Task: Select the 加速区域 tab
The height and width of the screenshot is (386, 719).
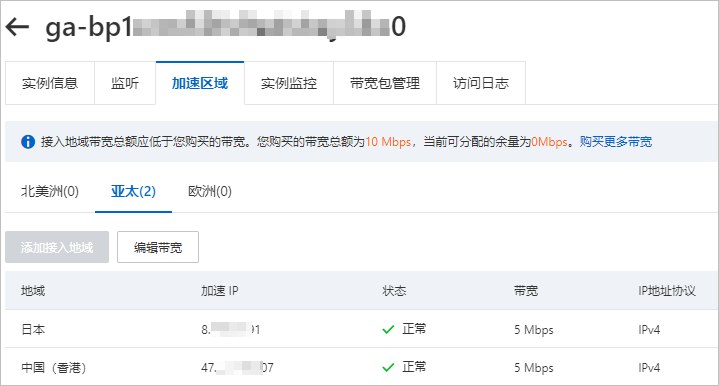Action: click(200, 83)
